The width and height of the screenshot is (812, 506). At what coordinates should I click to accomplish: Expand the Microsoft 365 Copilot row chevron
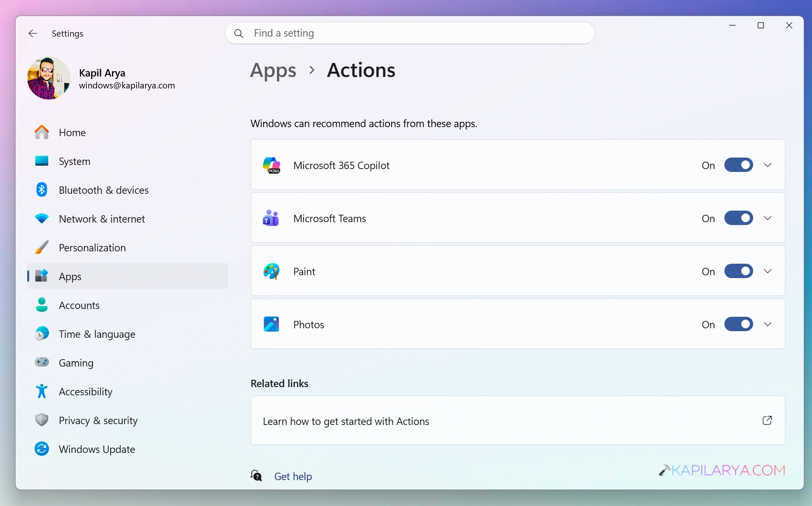(x=768, y=165)
